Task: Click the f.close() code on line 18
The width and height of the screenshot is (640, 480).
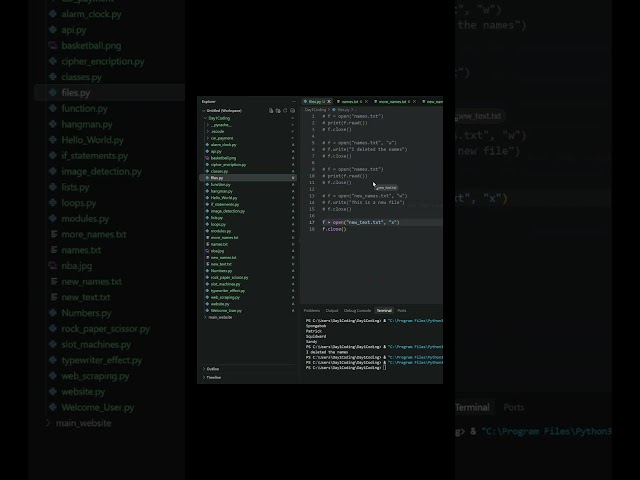Action: pyautogui.click(x=334, y=229)
